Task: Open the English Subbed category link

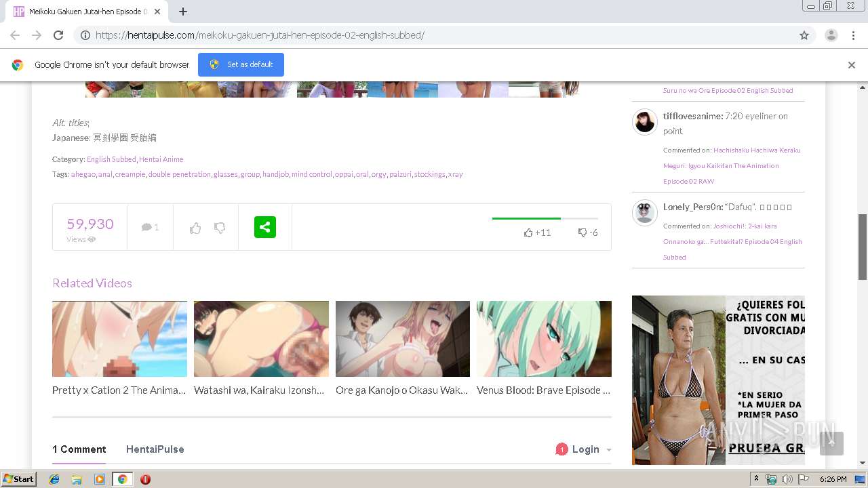Action: pyautogui.click(x=111, y=159)
